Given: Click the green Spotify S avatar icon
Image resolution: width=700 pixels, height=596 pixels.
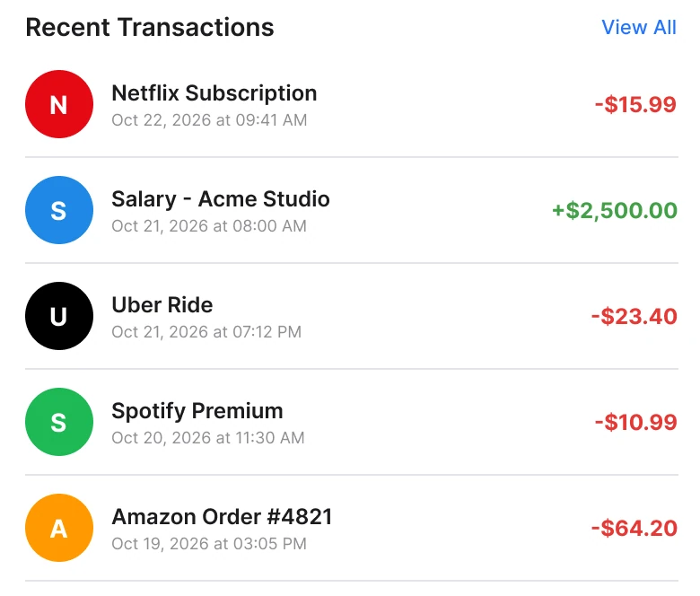Looking at the screenshot, I should tap(59, 422).
